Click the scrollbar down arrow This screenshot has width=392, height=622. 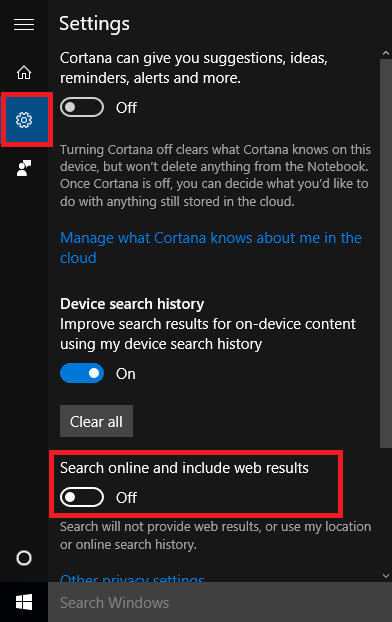tap(386, 576)
